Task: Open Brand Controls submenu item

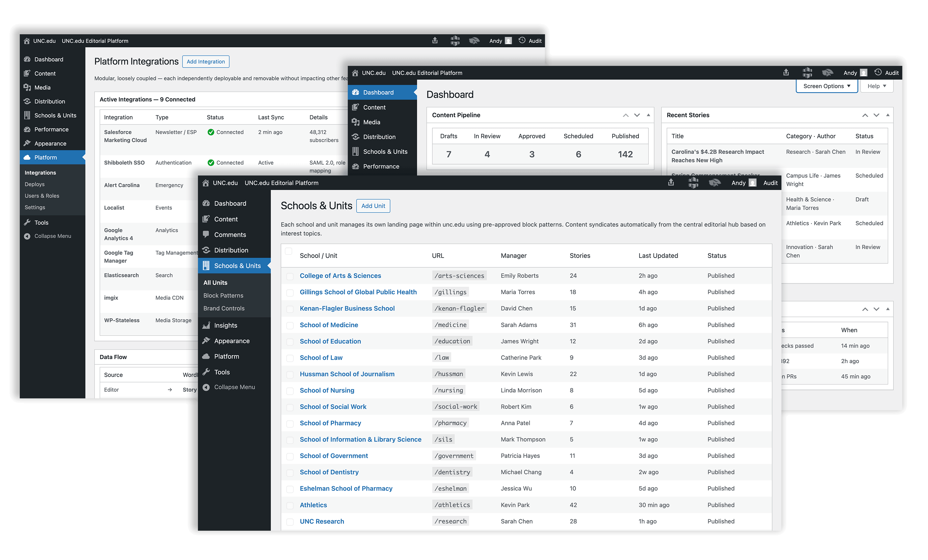Action: point(224,308)
